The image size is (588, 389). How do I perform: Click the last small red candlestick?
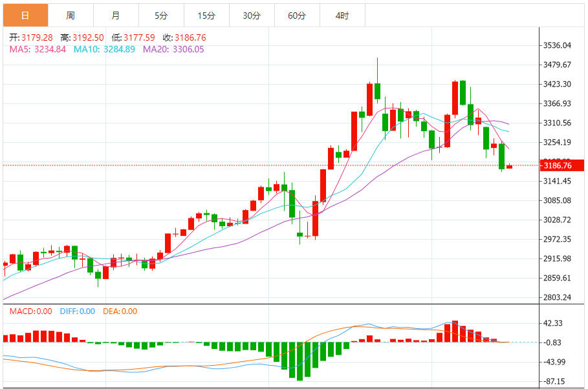pyautogui.click(x=509, y=167)
